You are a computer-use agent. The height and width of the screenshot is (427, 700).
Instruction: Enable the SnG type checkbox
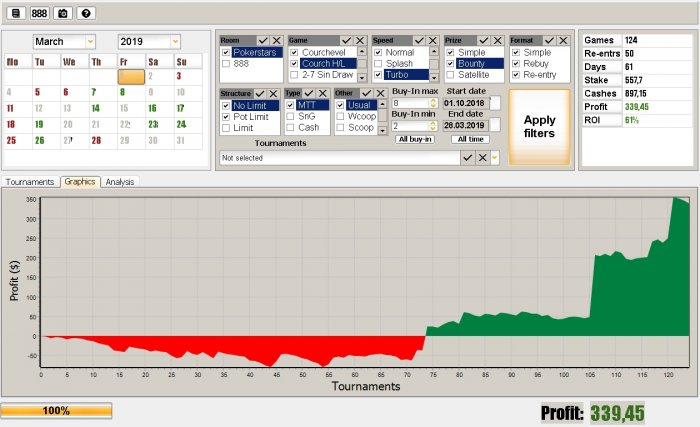click(290, 116)
